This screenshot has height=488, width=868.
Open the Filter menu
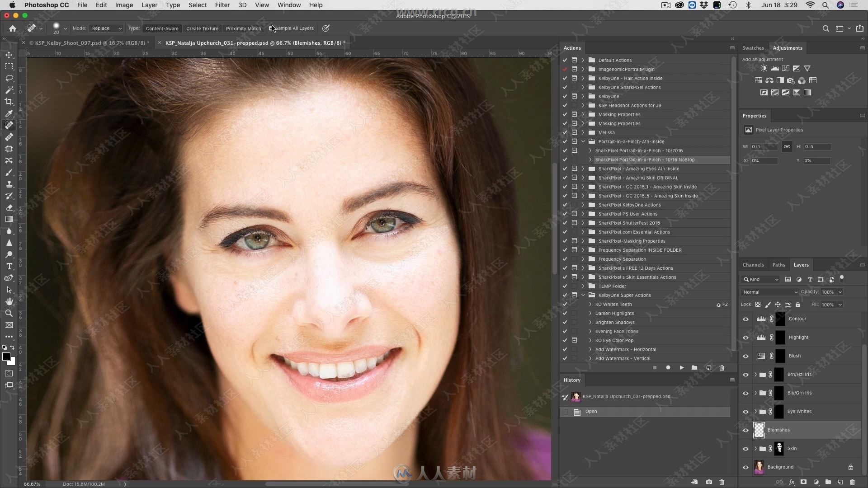click(x=222, y=5)
